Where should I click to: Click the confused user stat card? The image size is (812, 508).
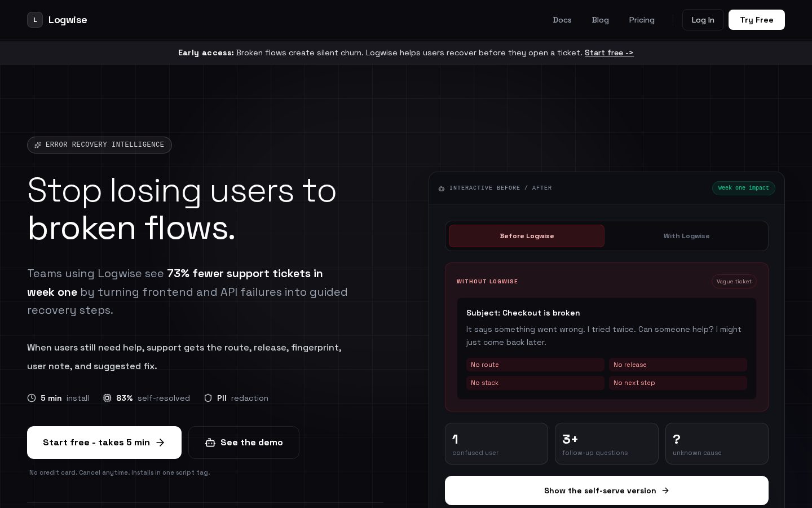[x=496, y=444]
